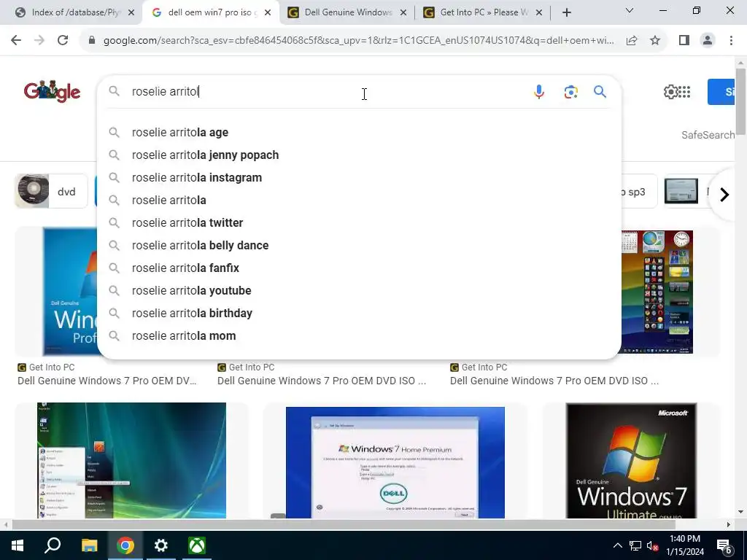Image resolution: width=747 pixels, height=560 pixels.
Task: Select suggestion 'roselie arritola belly dance'
Action: tap(359, 245)
